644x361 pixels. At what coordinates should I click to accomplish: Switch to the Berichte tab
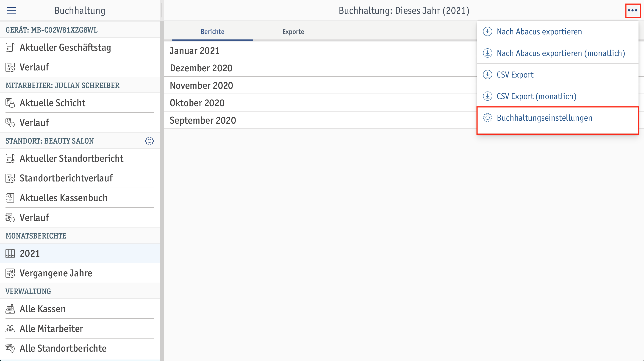[212, 31]
